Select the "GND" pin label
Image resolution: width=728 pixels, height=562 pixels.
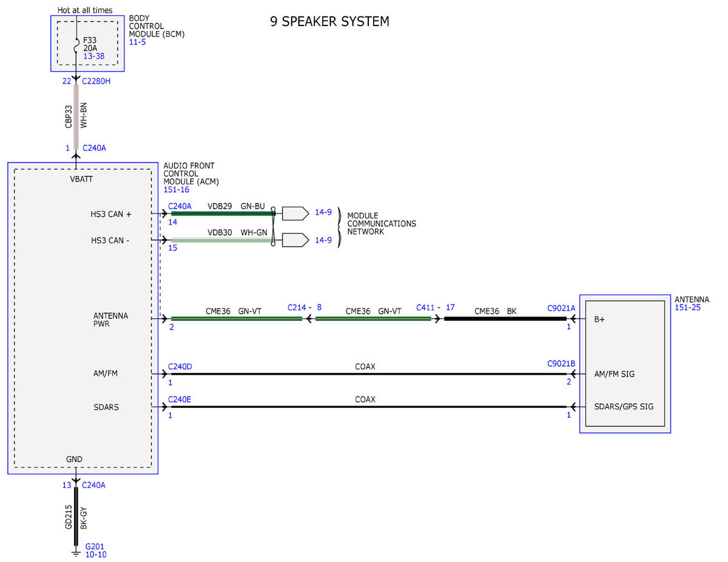tap(74, 460)
